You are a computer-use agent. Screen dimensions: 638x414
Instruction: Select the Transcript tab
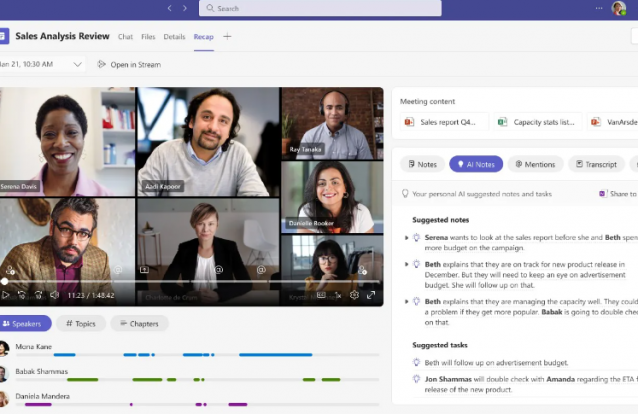pyautogui.click(x=595, y=164)
